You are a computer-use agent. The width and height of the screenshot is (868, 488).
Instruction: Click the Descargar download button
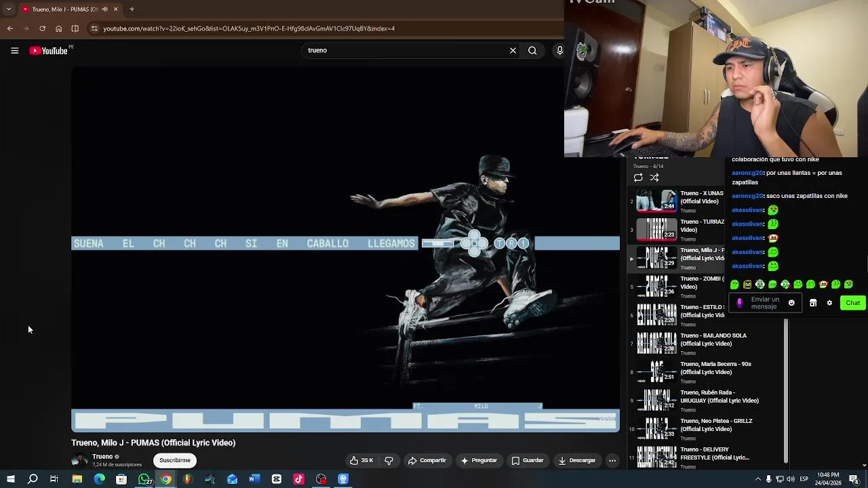click(x=576, y=460)
